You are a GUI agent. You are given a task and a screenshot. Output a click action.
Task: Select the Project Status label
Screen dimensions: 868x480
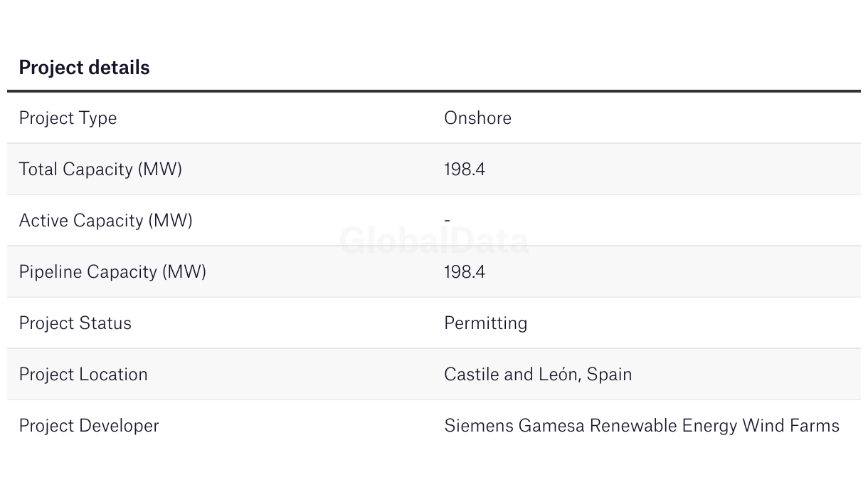(75, 323)
